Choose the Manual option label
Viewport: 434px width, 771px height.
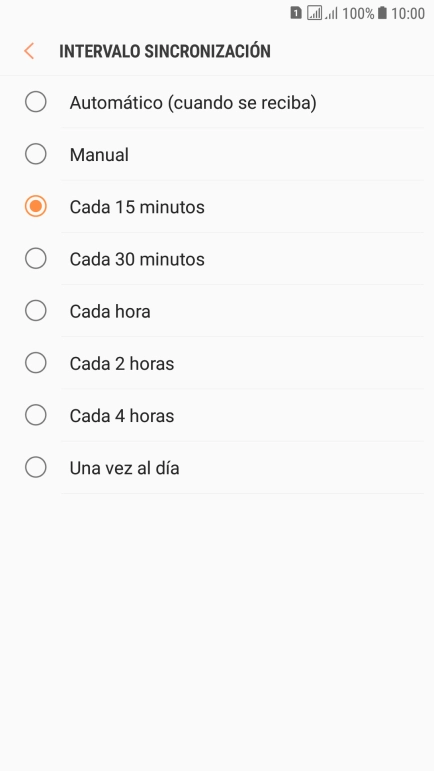tap(99, 155)
